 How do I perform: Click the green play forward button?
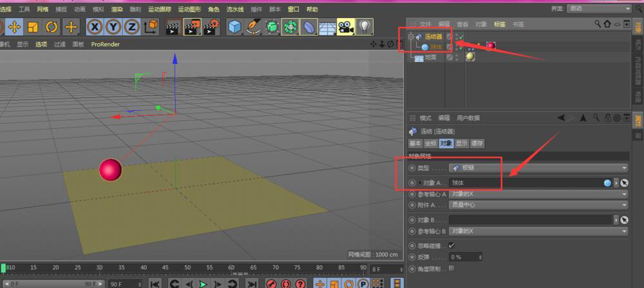pyautogui.click(x=202, y=283)
